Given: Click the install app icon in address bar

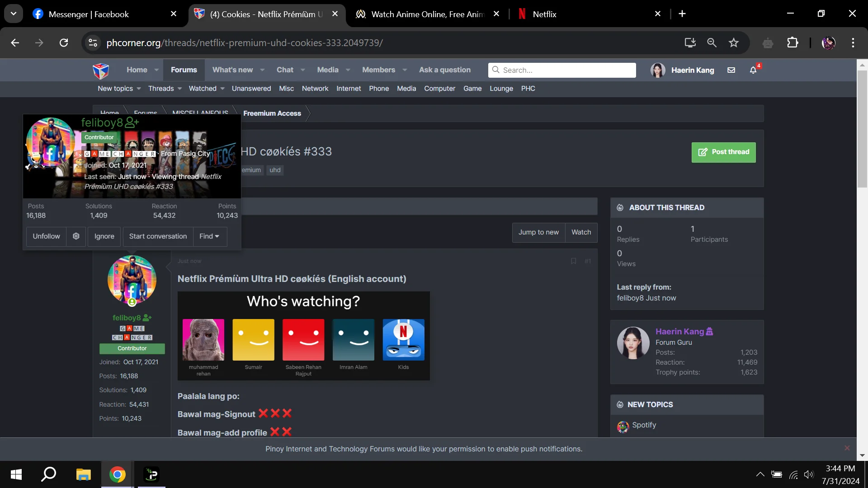Looking at the screenshot, I should coord(690,43).
